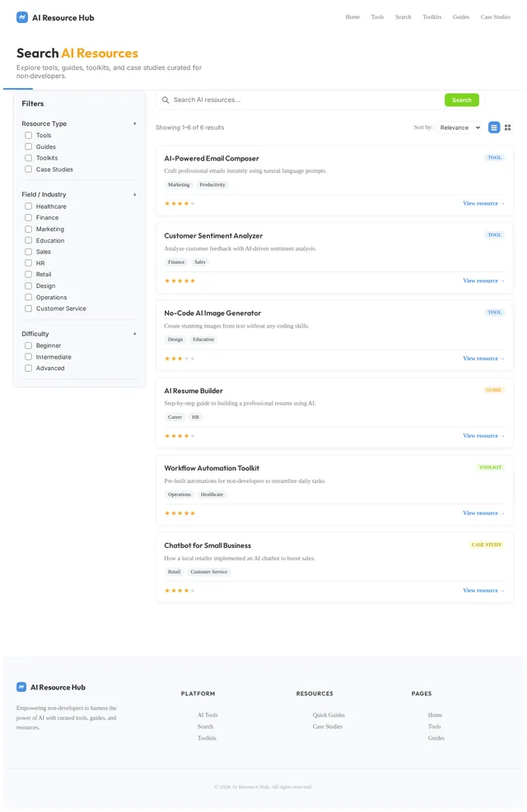Image resolution: width=527 pixels, height=812 pixels.
Task: Check the Tools resource type filter
Action: click(x=29, y=135)
